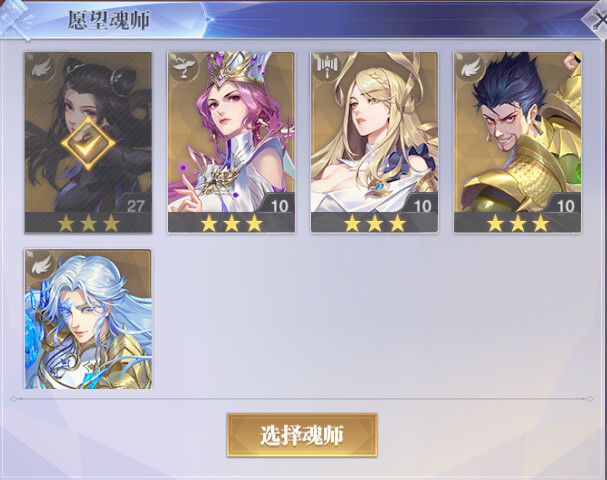Select the golden-armored spiky-haired man's card

[x=518, y=142]
